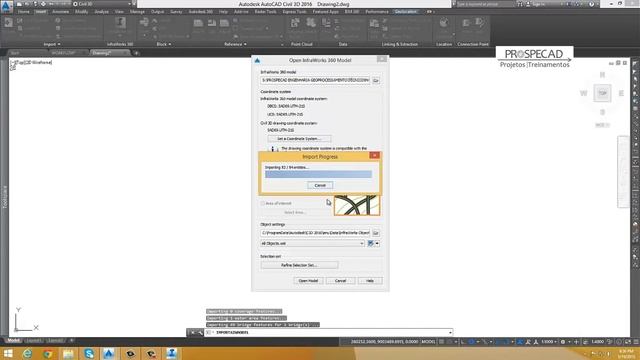Open the Civil 3D workspace dropdown
The image size is (640, 360).
click(x=103, y=4)
